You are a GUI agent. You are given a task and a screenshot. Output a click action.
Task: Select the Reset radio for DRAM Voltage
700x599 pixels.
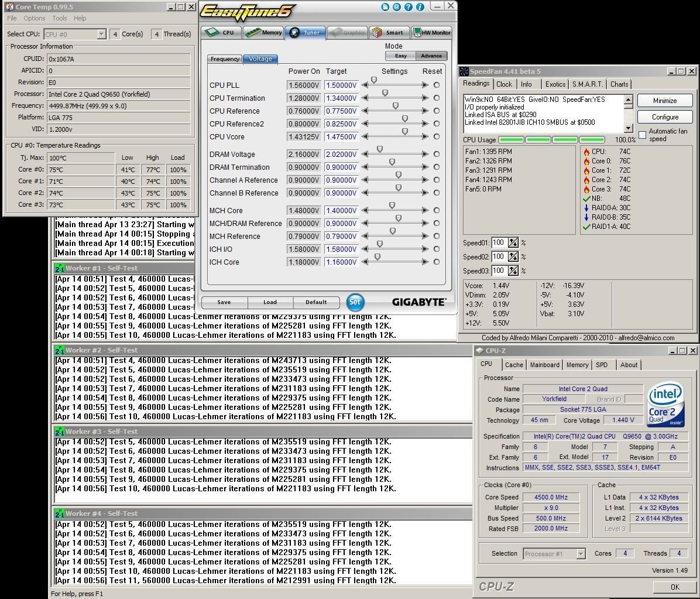(437, 154)
